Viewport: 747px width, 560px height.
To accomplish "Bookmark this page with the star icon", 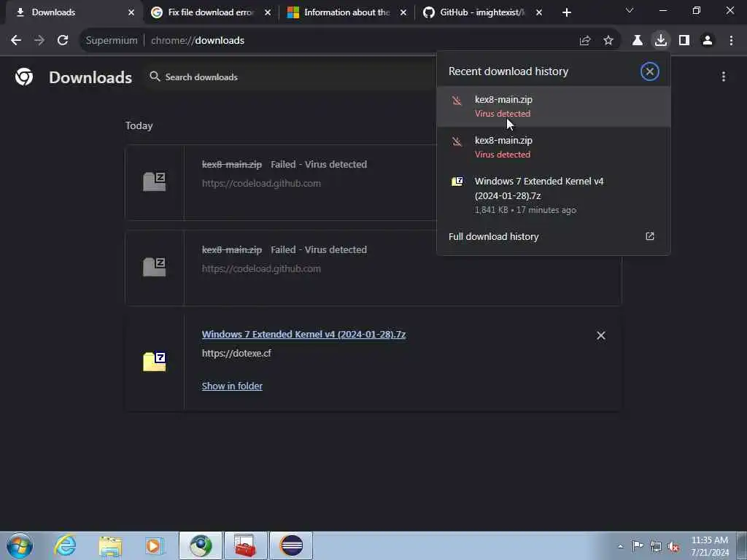I will click(x=608, y=41).
